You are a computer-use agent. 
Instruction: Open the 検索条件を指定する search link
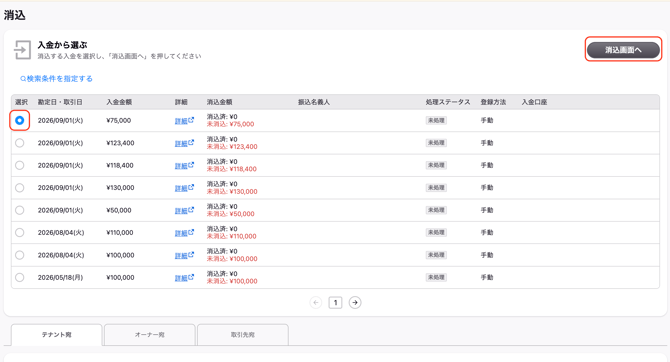56,79
